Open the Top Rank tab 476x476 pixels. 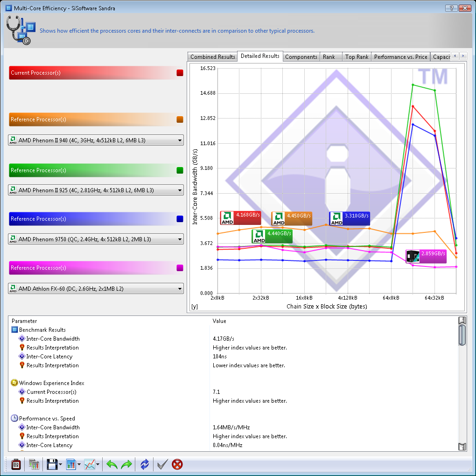coord(357,57)
